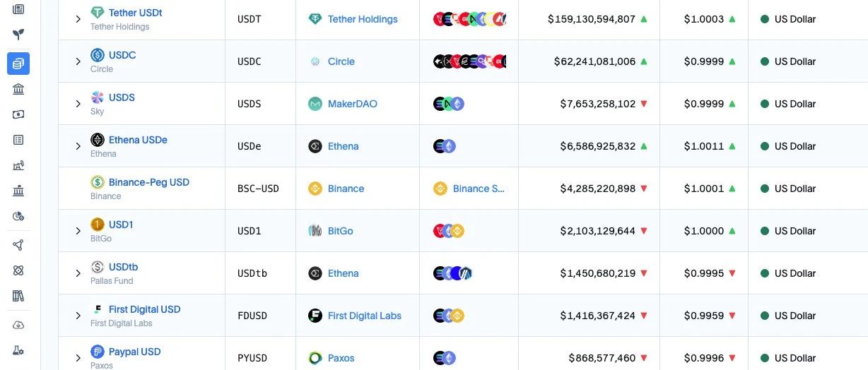This screenshot has height=370, width=868.
Task: Select the books library icon in sidebar
Action: click(x=18, y=296)
